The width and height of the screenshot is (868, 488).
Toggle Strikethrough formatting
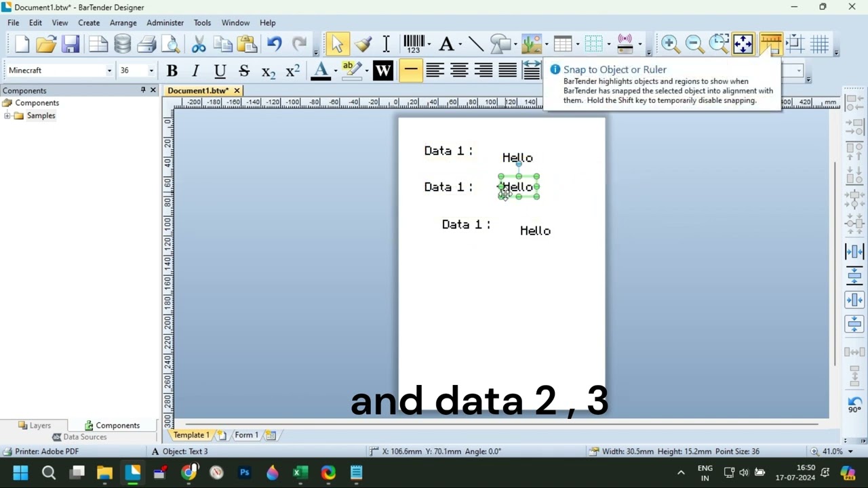point(244,70)
